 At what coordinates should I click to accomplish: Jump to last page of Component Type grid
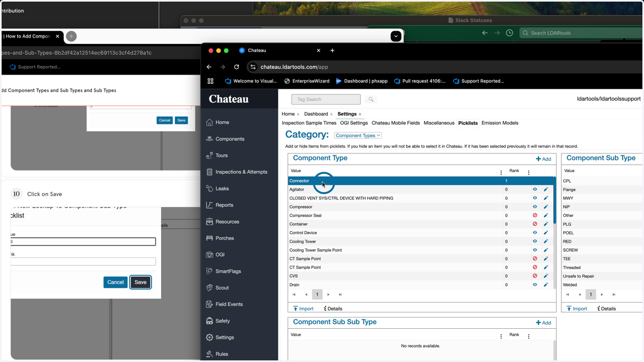coord(340,294)
